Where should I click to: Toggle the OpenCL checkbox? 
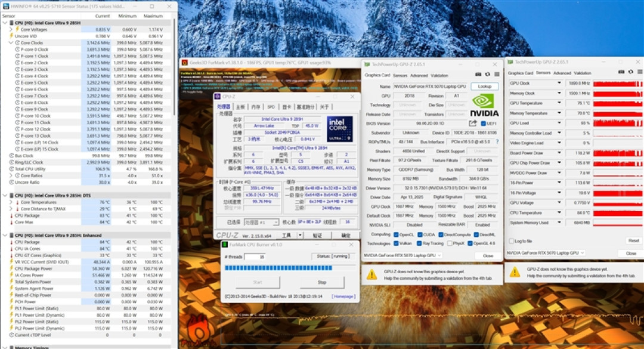tap(396, 234)
